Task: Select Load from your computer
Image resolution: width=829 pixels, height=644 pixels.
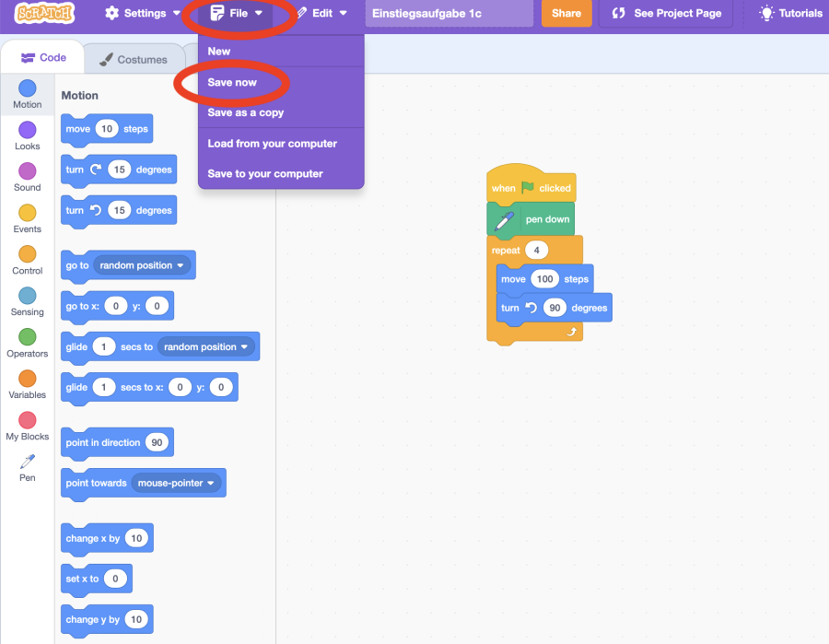Action: click(272, 143)
